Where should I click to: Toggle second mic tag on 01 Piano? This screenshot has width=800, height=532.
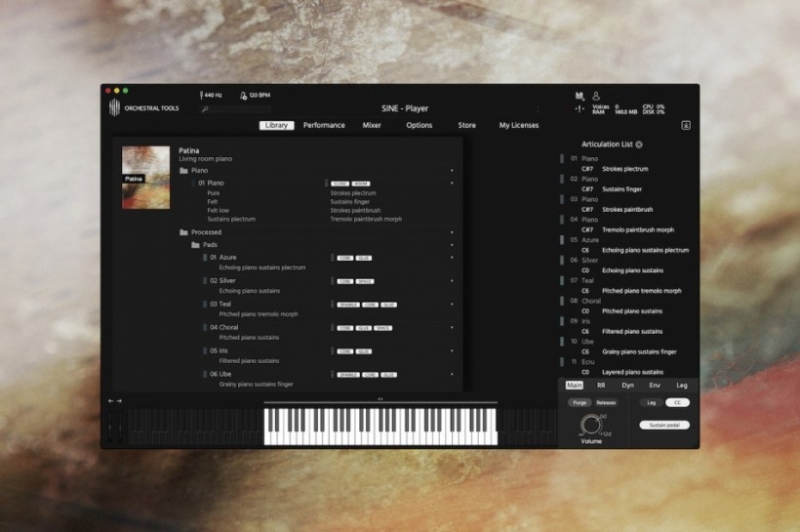click(x=361, y=184)
